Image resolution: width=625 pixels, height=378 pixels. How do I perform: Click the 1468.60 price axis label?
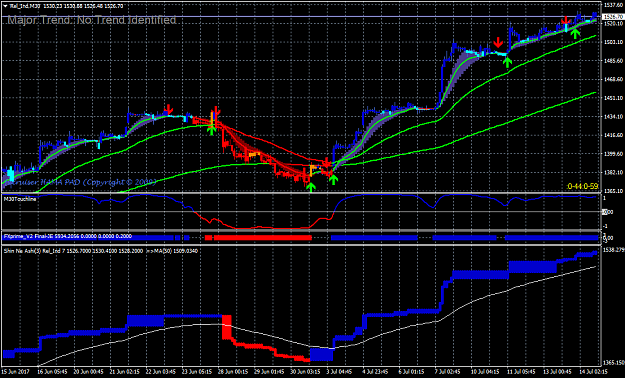tap(614, 79)
